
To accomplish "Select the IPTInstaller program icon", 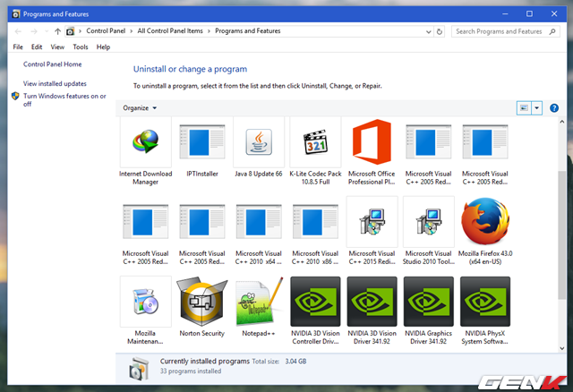I will coord(202,142).
